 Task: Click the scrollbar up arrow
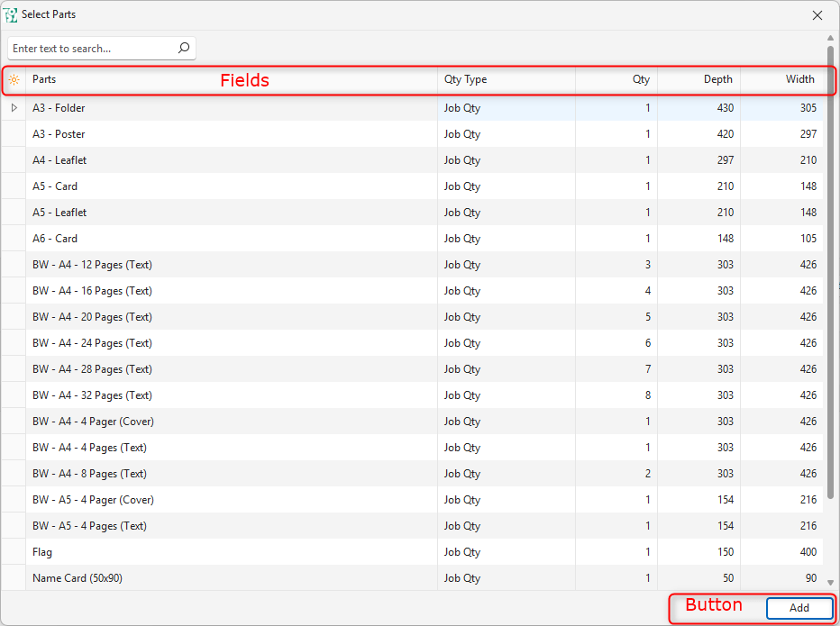[830, 39]
